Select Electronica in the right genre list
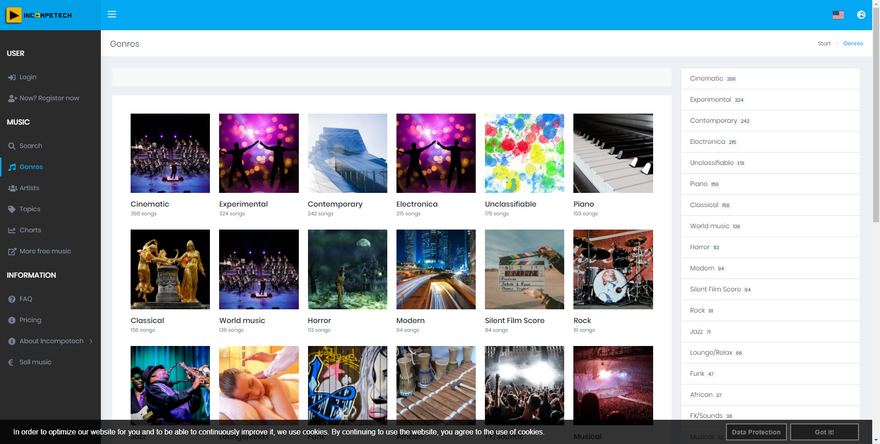Image resolution: width=880 pixels, height=444 pixels. pyautogui.click(x=770, y=142)
